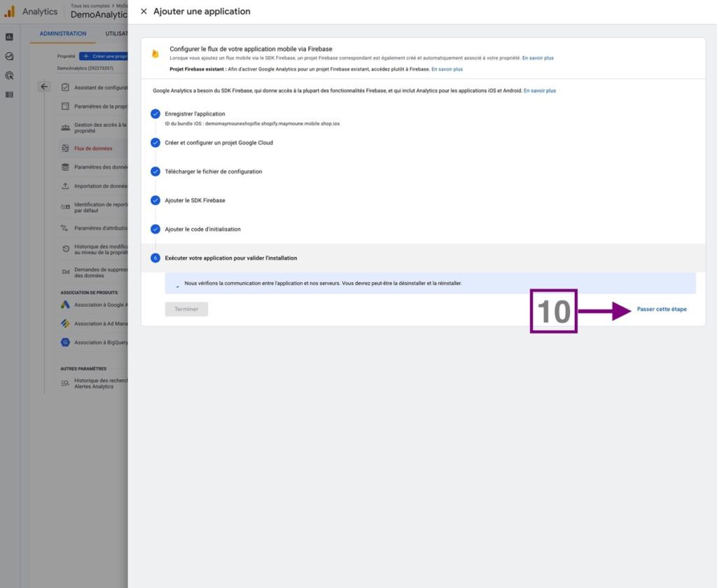This screenshot has height=588, width=717.
Task: Click the Ad Manager logo icon
Action: coord(65,323)
